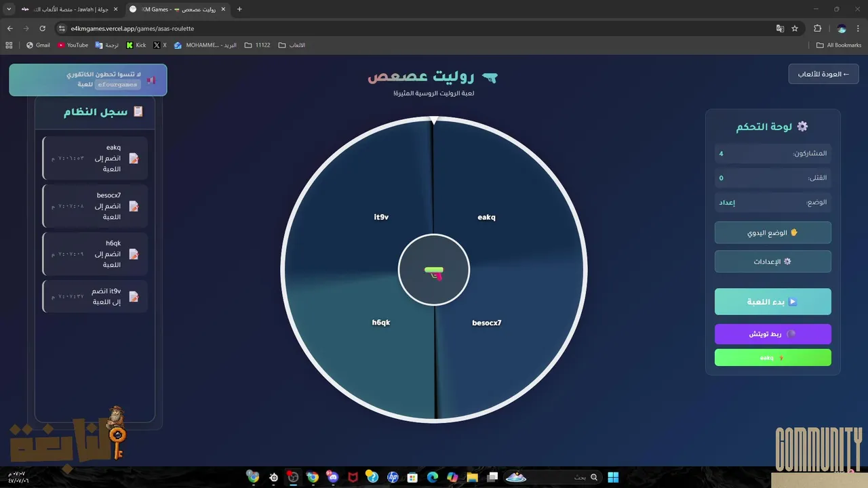868x488 pixels.
Task: Open Task View from the taskbar
Action: click(x=493, y=477)
